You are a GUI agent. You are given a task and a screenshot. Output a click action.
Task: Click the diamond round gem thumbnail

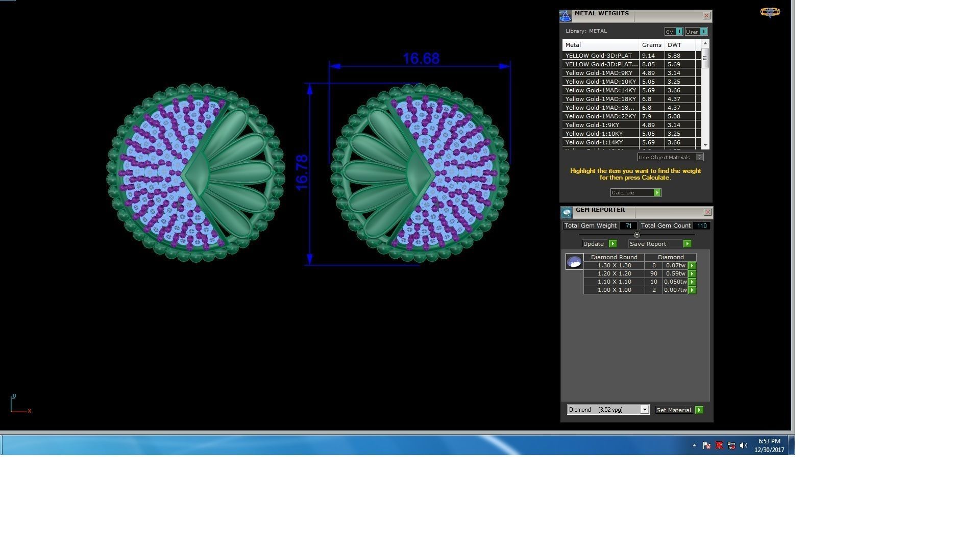pos(574,262)
